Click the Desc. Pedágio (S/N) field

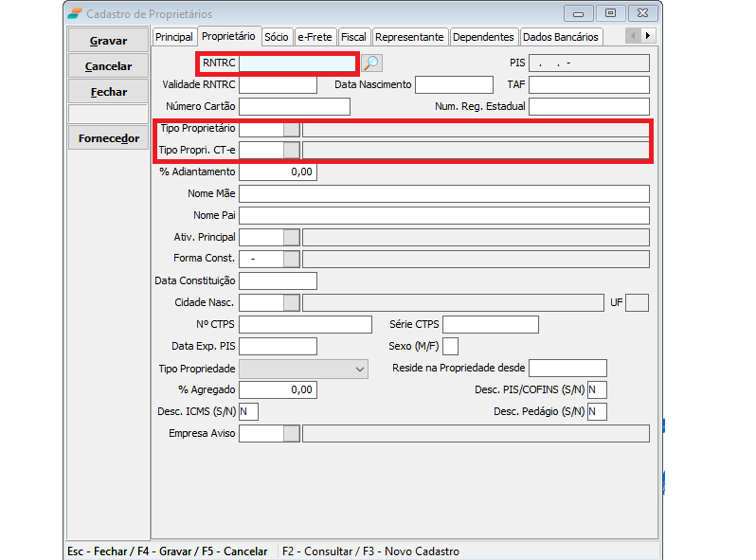tap(597, 412)
